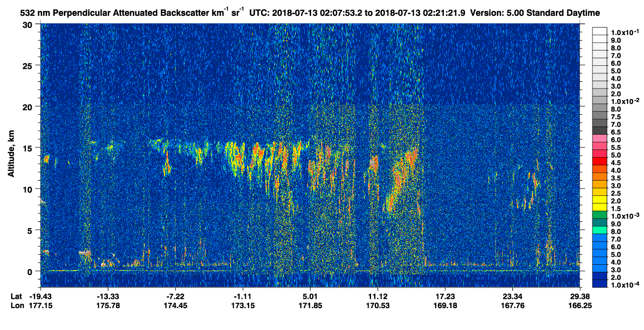Viewport: 644px width, 330px height.
Task: Click latitude value -7.22
Action: [x=175, y=296]
